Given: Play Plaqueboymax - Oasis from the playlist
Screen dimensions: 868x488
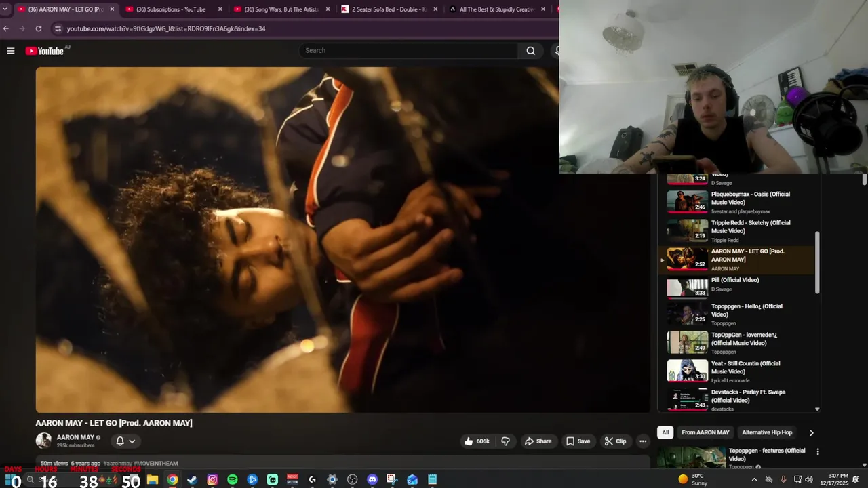Looking at the screenshot, I should point(737,202).
